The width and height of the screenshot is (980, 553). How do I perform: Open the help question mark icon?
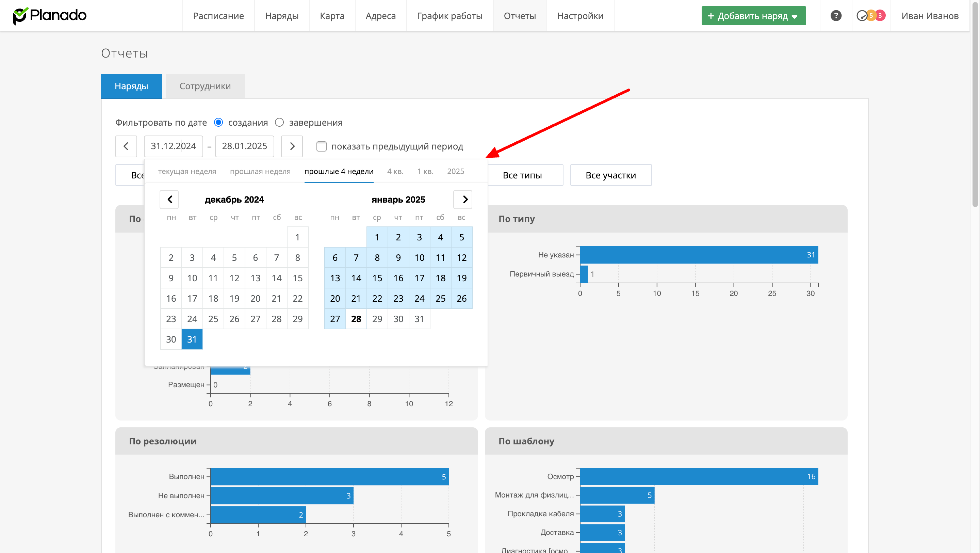pos(835,16)
